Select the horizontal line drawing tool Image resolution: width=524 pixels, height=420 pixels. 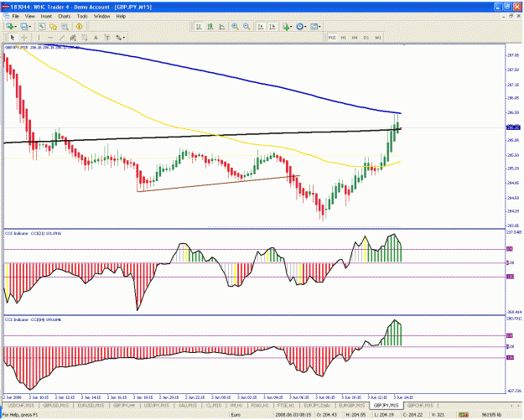point(50,38)
